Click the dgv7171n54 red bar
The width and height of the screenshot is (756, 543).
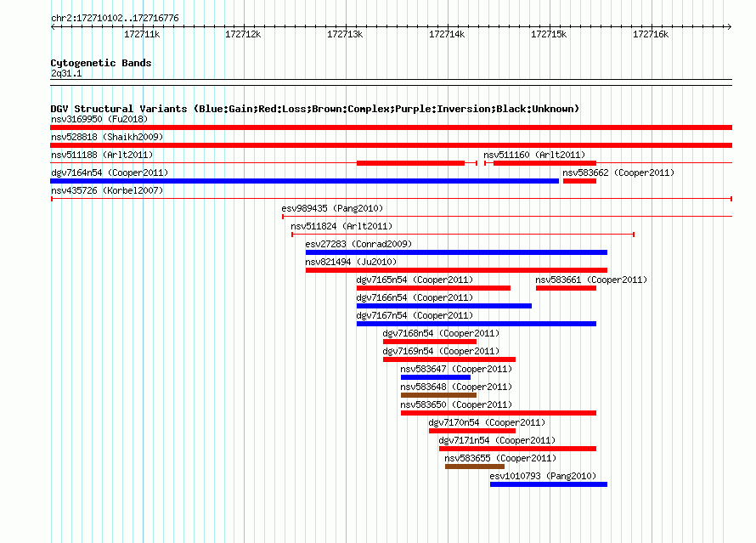pos(518,449)
